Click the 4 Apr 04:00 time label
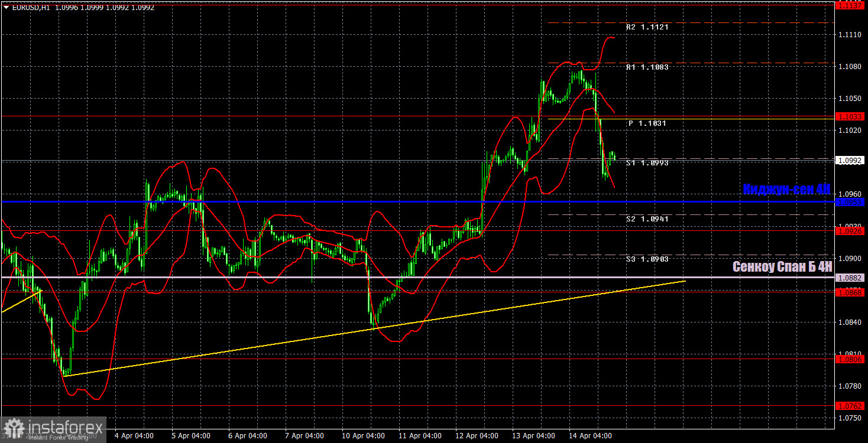The width and height of the screenshot is (868, 443). (134, 436)
